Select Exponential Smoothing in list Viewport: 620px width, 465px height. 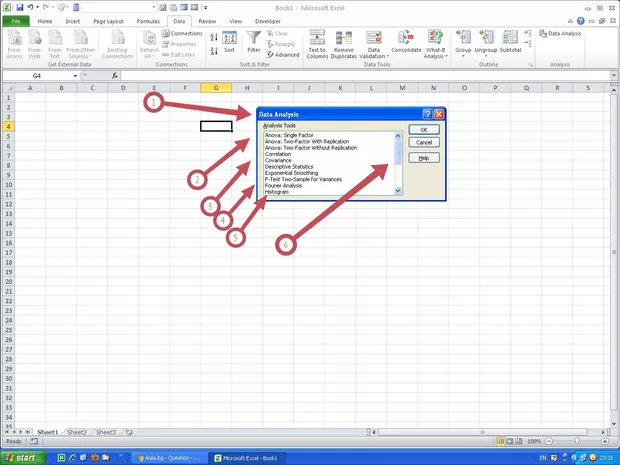click(291, 173)
